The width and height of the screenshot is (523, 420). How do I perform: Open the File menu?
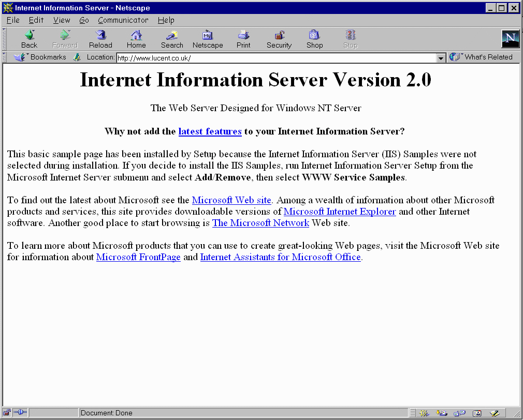pos(13,20)
